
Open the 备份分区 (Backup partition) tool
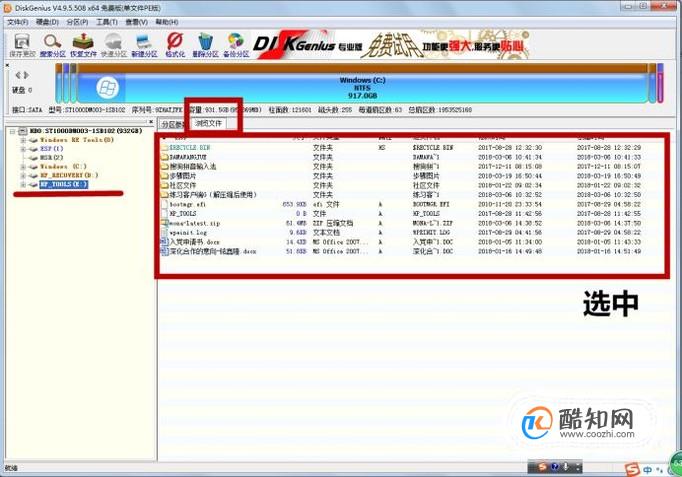236,45
